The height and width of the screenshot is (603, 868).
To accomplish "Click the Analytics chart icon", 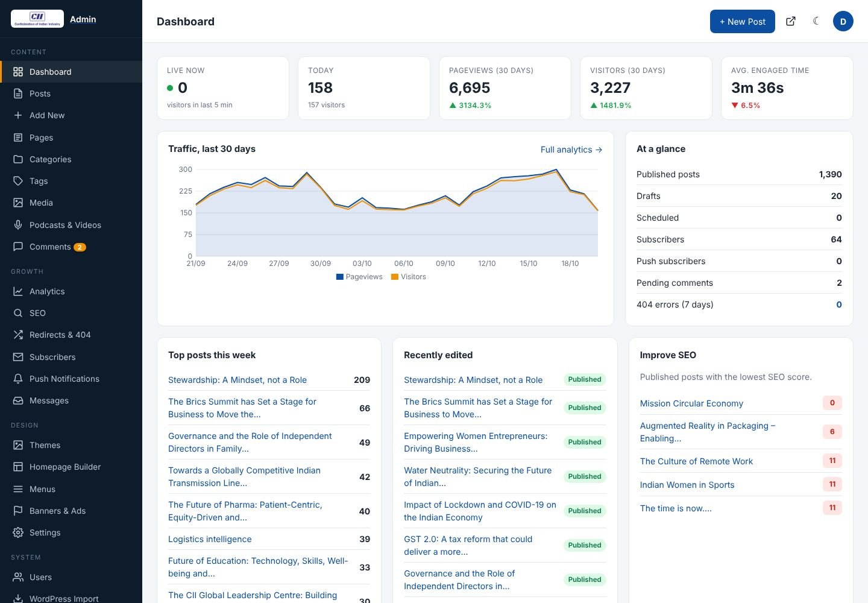I will [18, 291].
